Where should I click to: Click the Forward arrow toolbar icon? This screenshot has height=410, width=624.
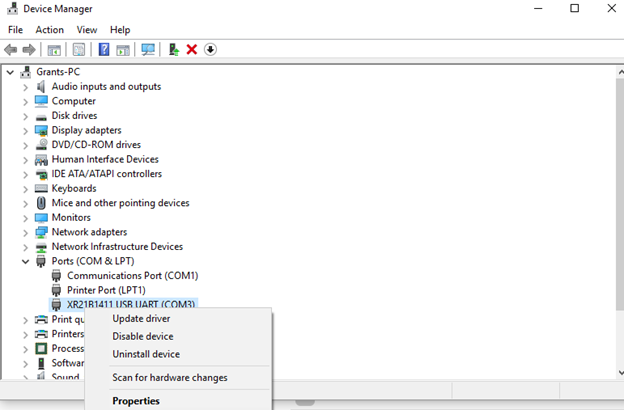[x=29, y=50]
